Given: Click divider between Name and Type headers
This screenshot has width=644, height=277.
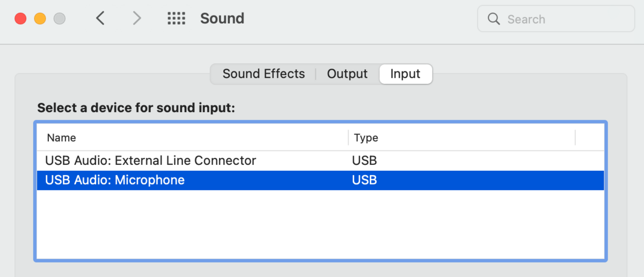Looking at the screenshot, I should point(348,137).
